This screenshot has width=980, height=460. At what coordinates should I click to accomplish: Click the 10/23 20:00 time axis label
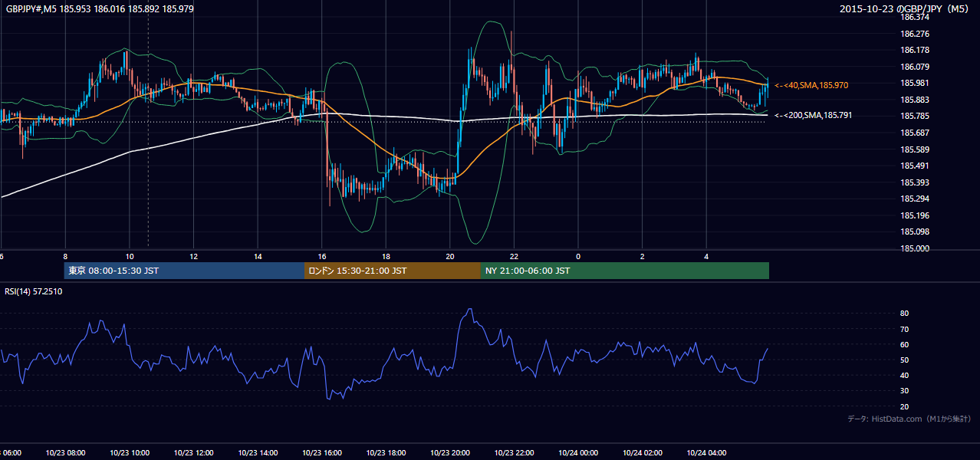pos(450,453)
